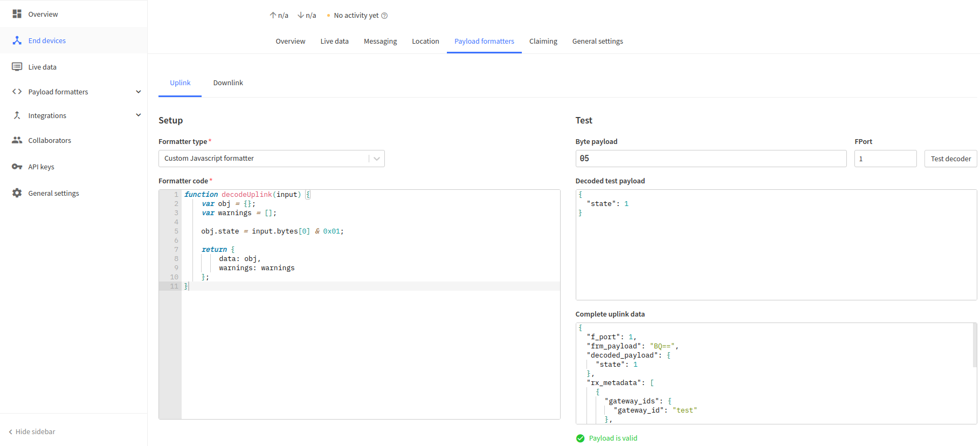
Task: Click the General settings gear icon in sidebar
Action: 17,193
